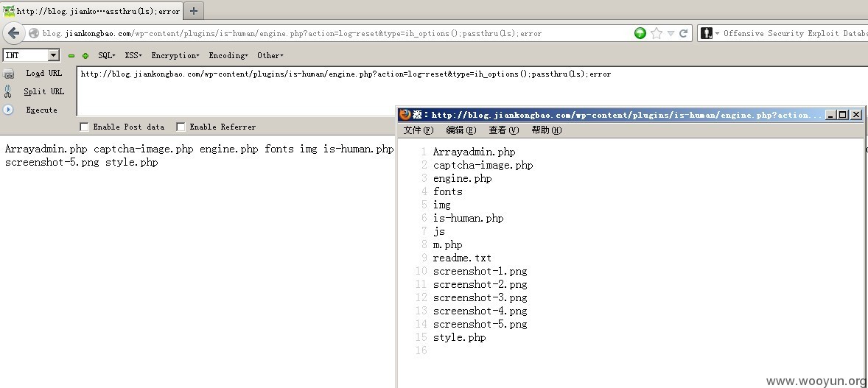The width and height of the screenshot is (868, 388).
Task: Select the browser tab titled blog.jianko…error
Action: (91, 10)
